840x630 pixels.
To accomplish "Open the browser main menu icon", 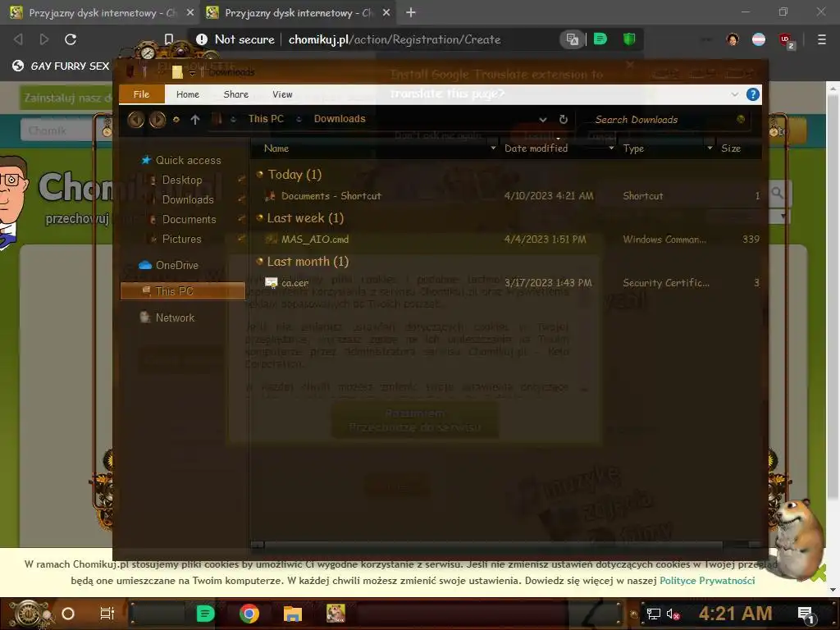I will (821, 39).
